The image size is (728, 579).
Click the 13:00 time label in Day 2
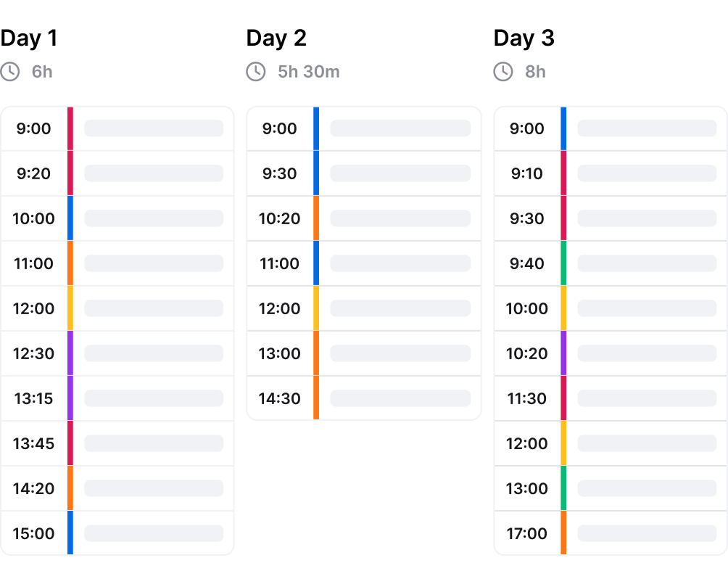click(280, 353)
